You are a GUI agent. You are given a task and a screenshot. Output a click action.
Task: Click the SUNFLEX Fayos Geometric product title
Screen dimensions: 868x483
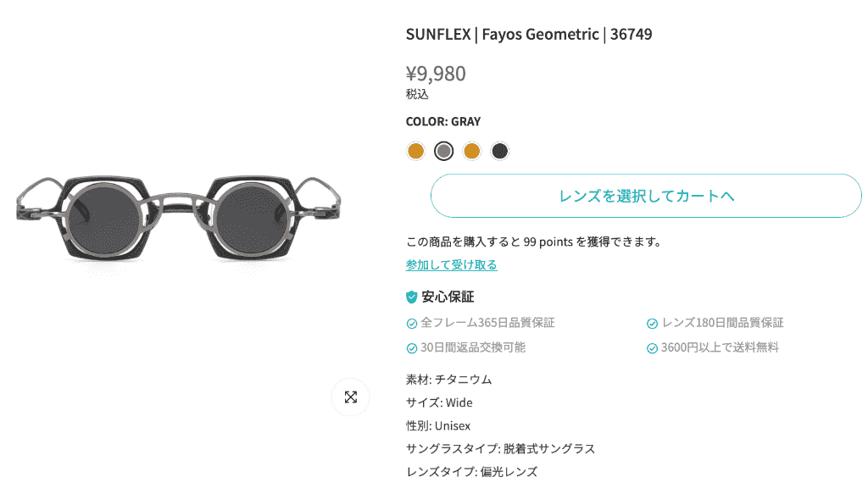click(529, 35)
